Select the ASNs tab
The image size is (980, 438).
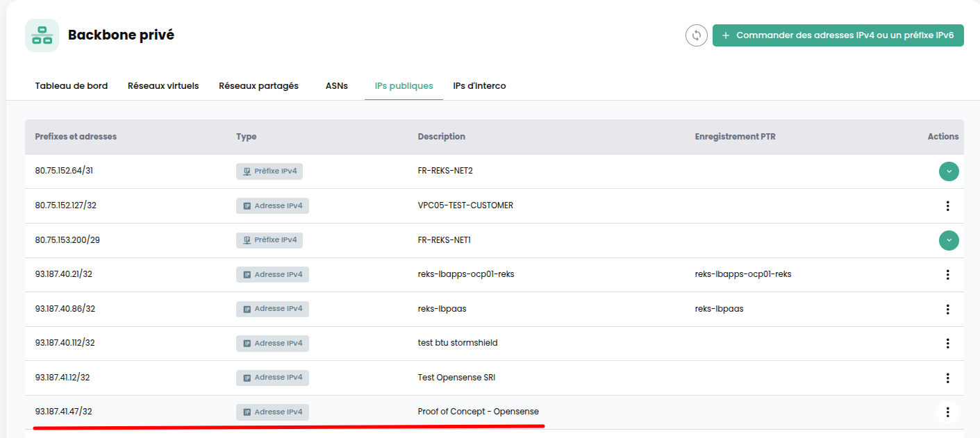[x=337, y=86]
